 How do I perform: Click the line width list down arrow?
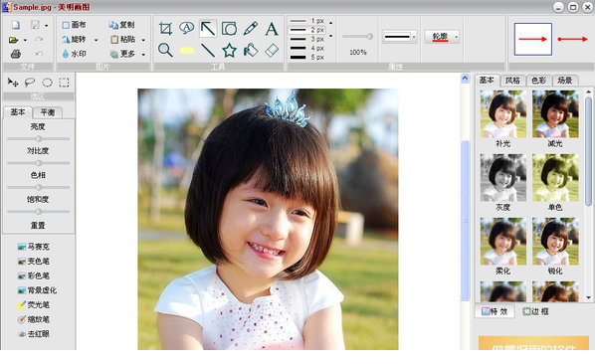[331, 36]
